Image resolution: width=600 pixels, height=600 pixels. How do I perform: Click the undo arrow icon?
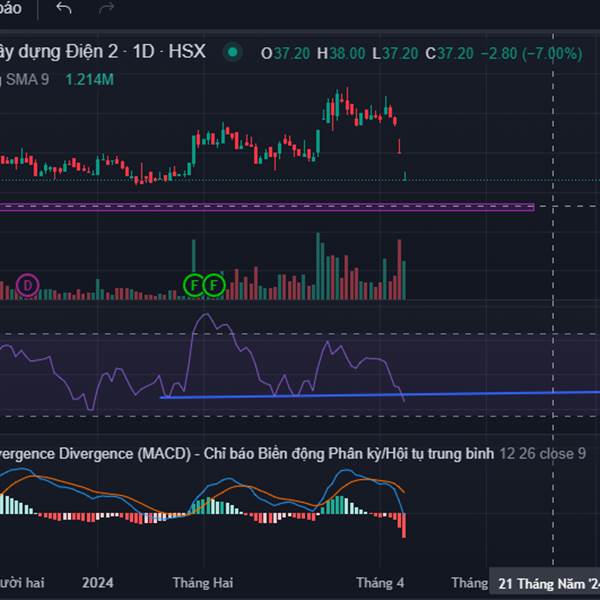point(64,8)
